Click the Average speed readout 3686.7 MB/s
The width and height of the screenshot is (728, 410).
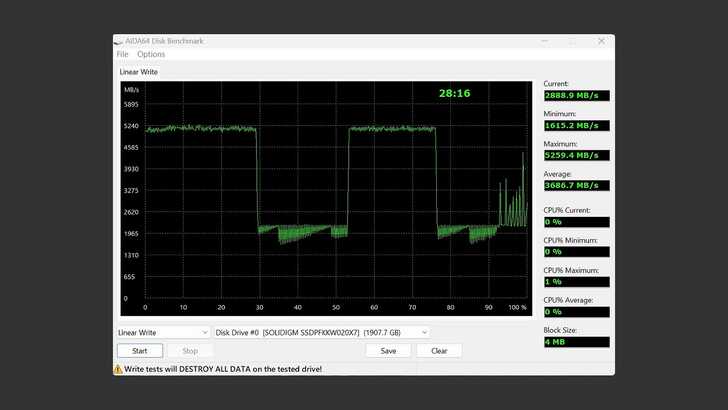[575, 185]
